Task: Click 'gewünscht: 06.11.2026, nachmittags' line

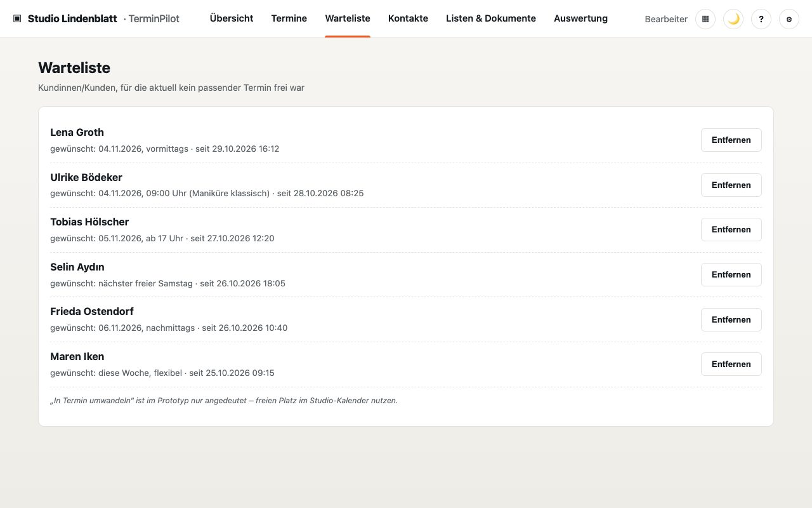Action: click(x=169, y=328)
